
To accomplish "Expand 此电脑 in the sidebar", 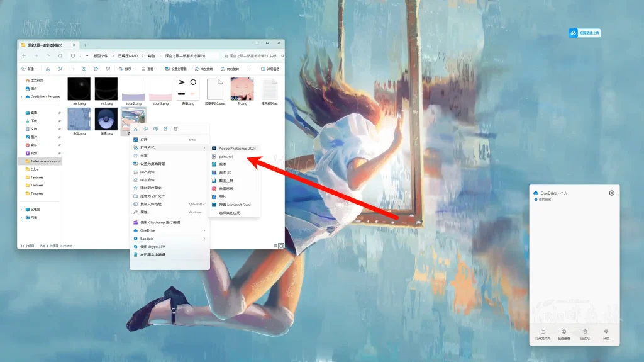I will pos(21,210).
